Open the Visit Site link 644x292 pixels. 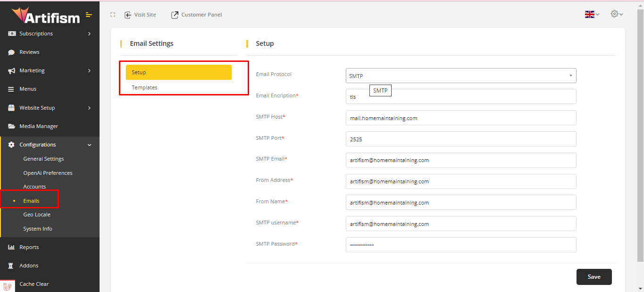click(140, 15)
